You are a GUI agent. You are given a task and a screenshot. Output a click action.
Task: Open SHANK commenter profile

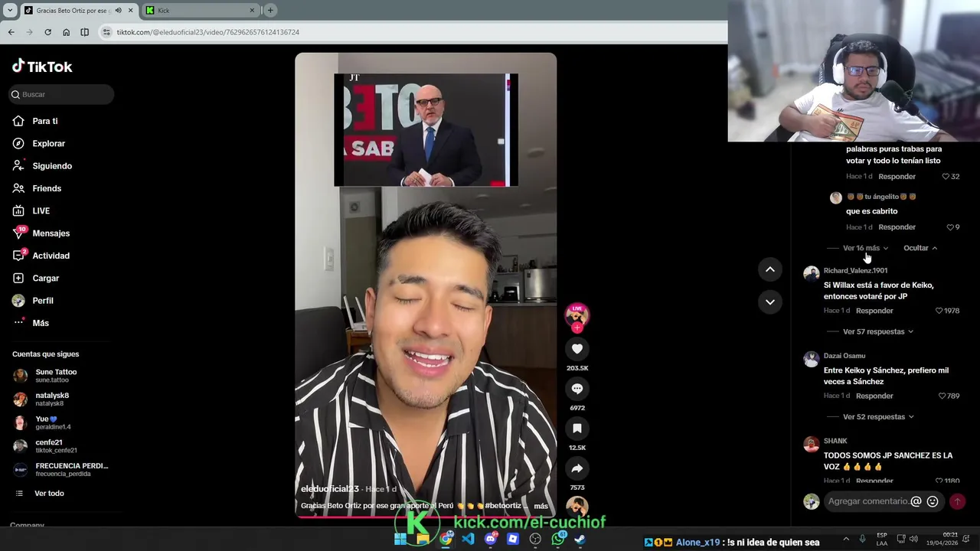coord(835,441)
